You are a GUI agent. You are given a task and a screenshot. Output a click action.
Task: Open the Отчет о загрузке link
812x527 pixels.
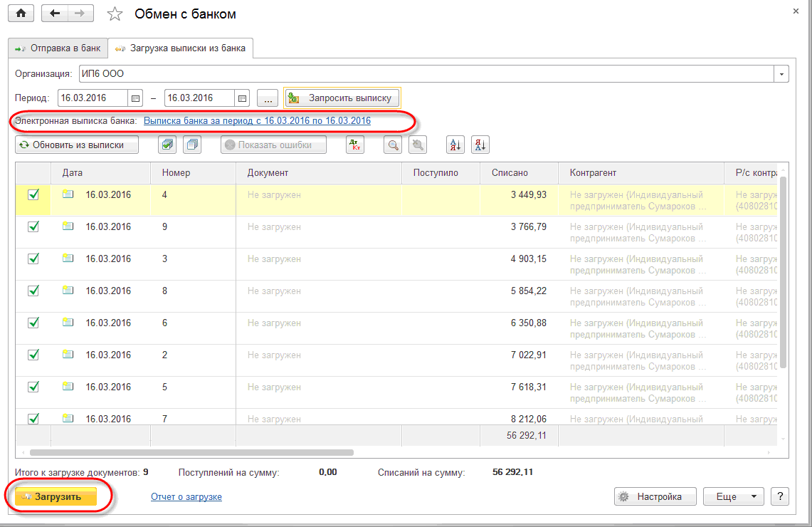click(186, 496)
